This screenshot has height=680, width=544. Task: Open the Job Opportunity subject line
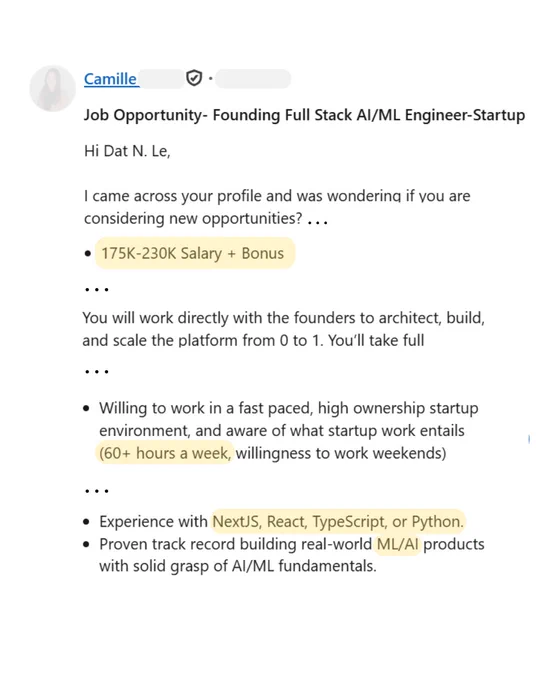point(304,115)
